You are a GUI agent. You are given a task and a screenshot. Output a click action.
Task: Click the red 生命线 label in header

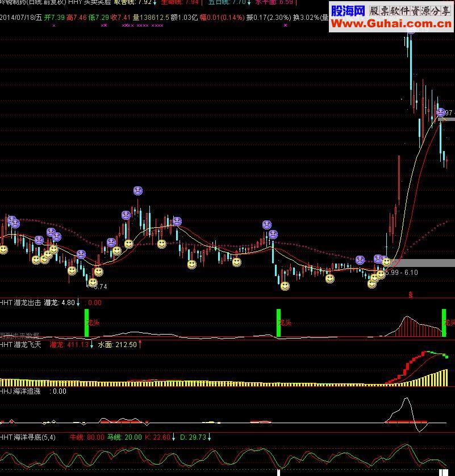tap(180, 2)
